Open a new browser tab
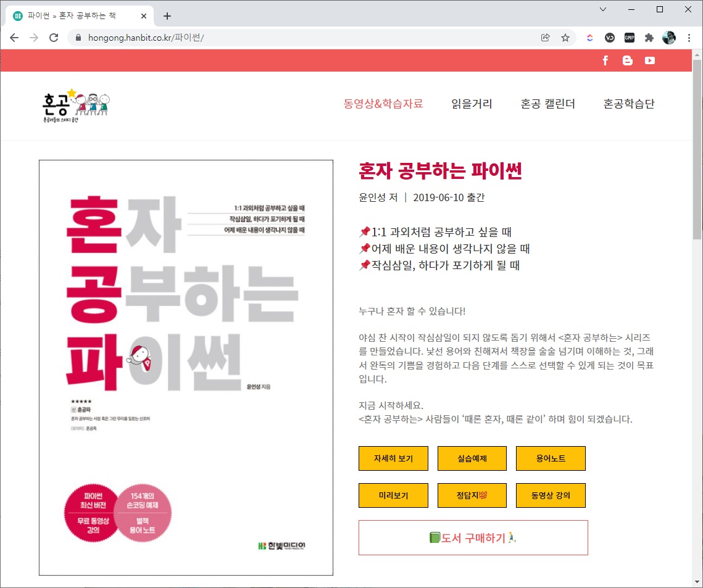Image resolution: width=703 pixels, height=588 pixels. [x=167, y=16]
